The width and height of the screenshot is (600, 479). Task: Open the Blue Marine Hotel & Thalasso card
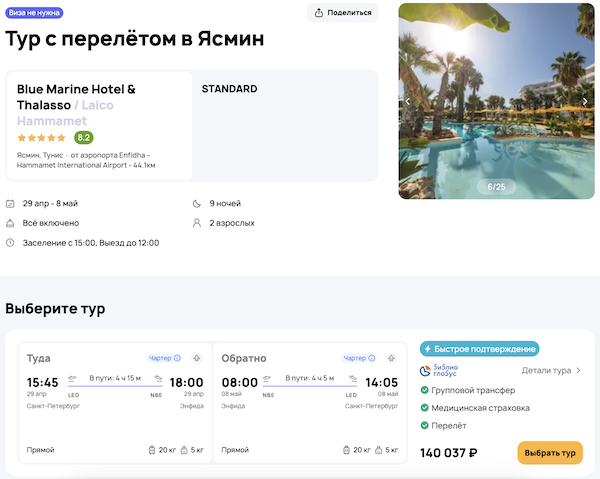97,125
